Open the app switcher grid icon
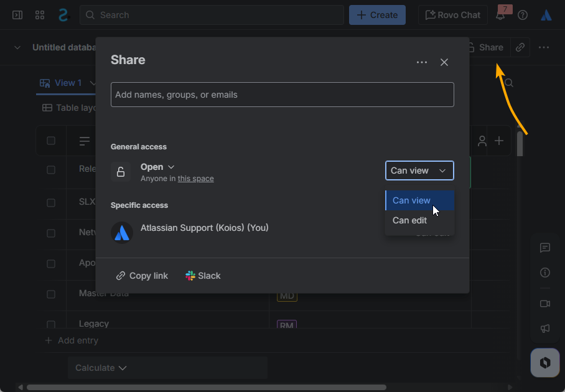The width and height of the screenshot is (565, 392). 40,15
